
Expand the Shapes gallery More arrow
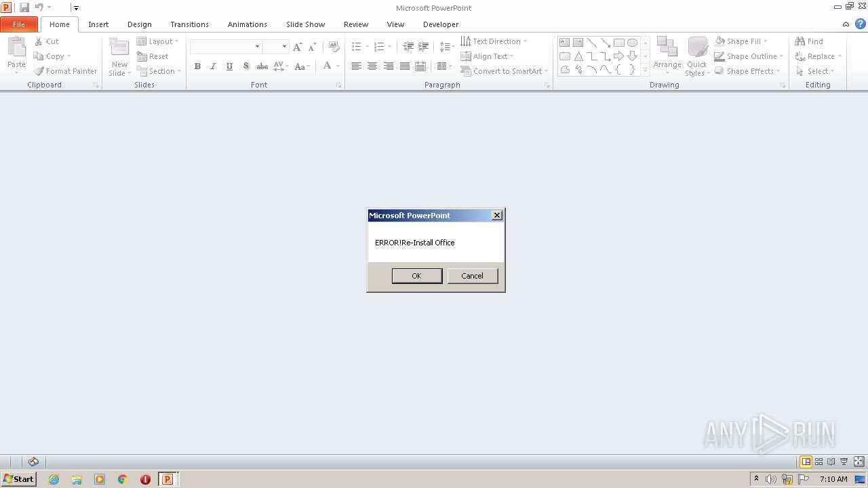pyautogui.click(x=645, y=70)
